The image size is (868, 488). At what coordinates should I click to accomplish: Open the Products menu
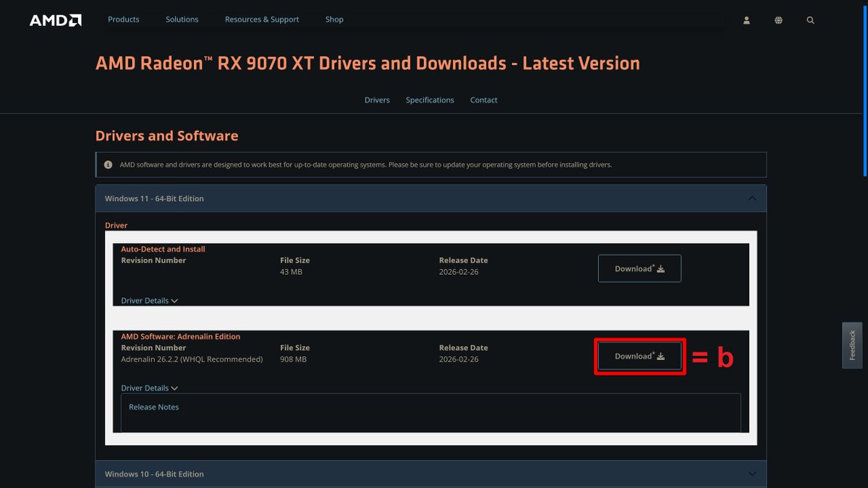point(124,20)
